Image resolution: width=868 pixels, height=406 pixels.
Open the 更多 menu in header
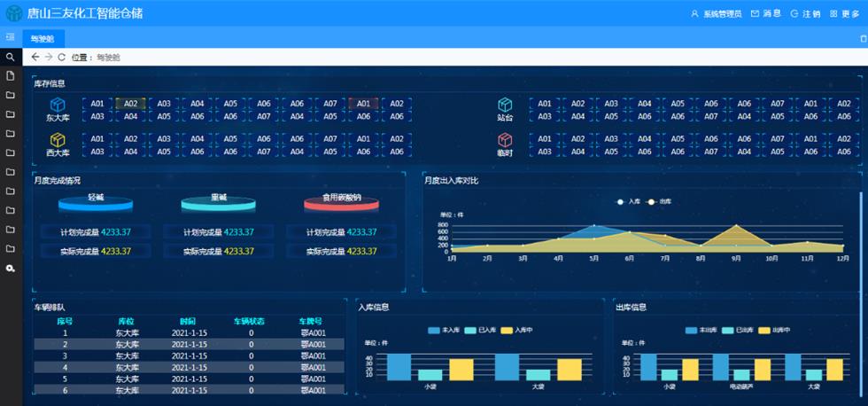(x=843, y=14)
